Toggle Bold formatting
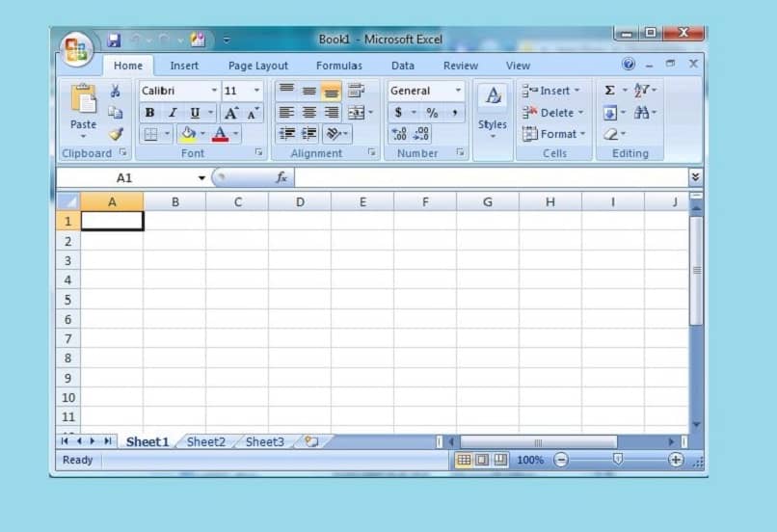This screenshot has width=777, height=532. click(x=149, y=113)
